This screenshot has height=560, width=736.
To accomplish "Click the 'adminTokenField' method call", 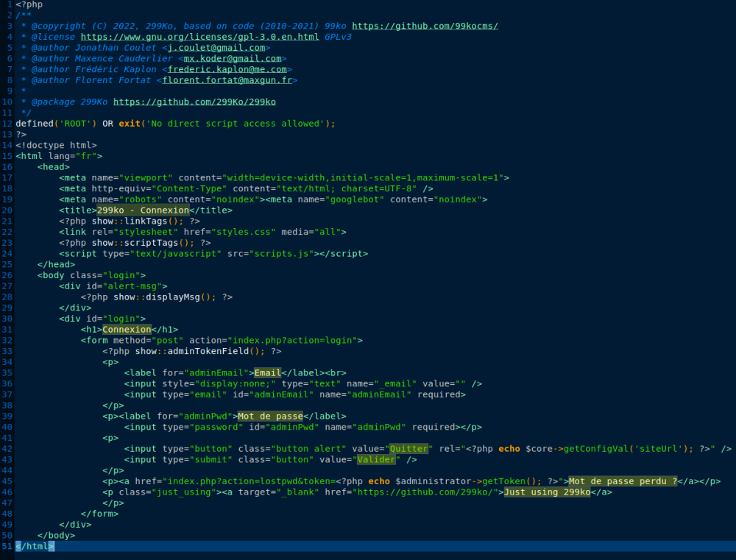I will click(208, 351).
